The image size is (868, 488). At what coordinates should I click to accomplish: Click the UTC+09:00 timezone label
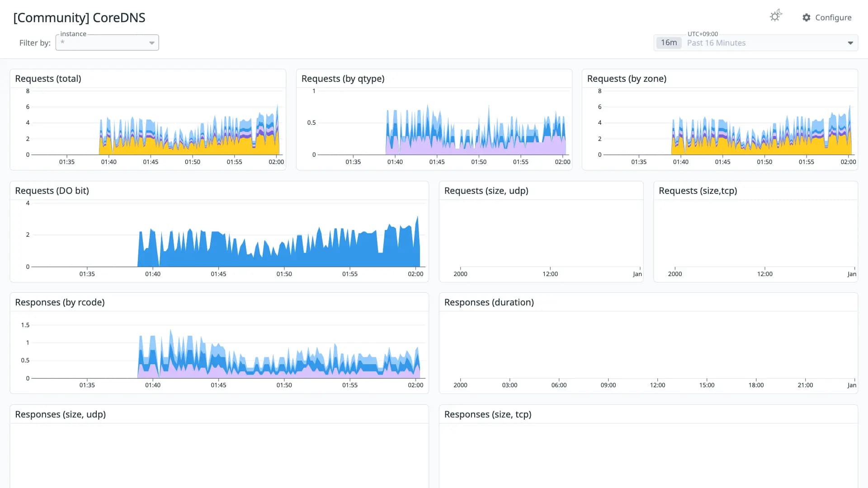coord(703,34)
